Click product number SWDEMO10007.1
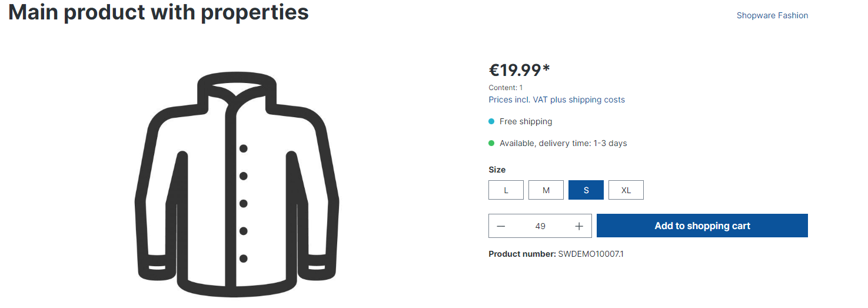Viewport: 868px width, 308px height. tap(590, 254)
